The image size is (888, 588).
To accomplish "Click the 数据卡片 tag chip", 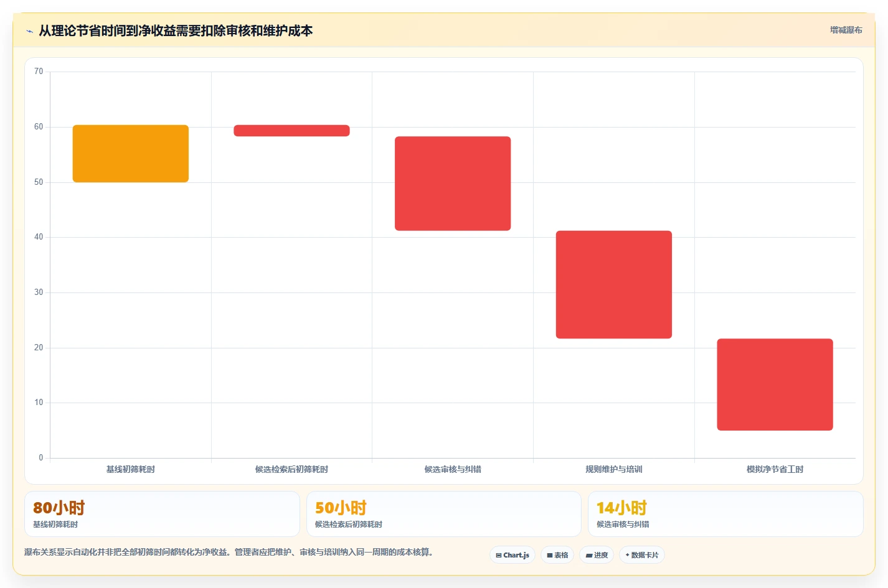I will click(x=642, y=555).
